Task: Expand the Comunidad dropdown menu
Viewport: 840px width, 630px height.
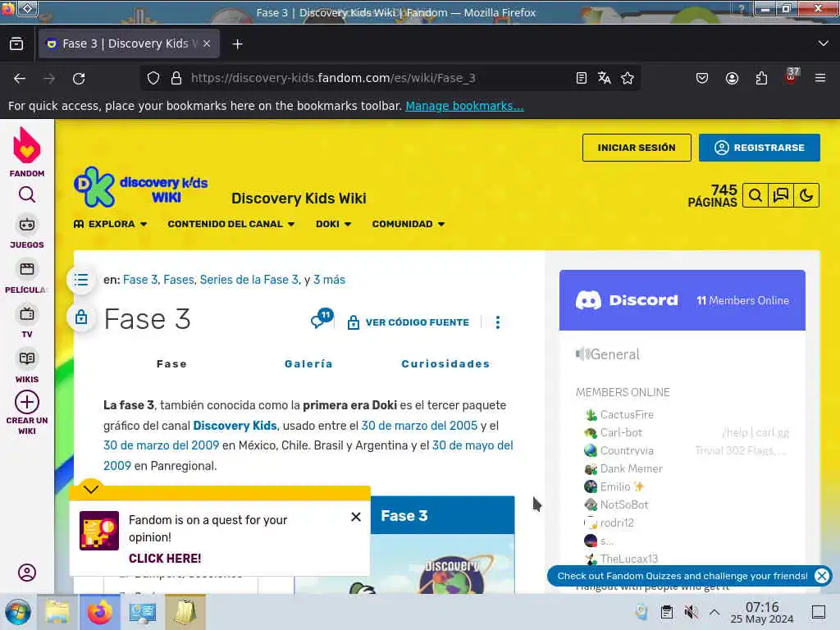Action: 409,224
